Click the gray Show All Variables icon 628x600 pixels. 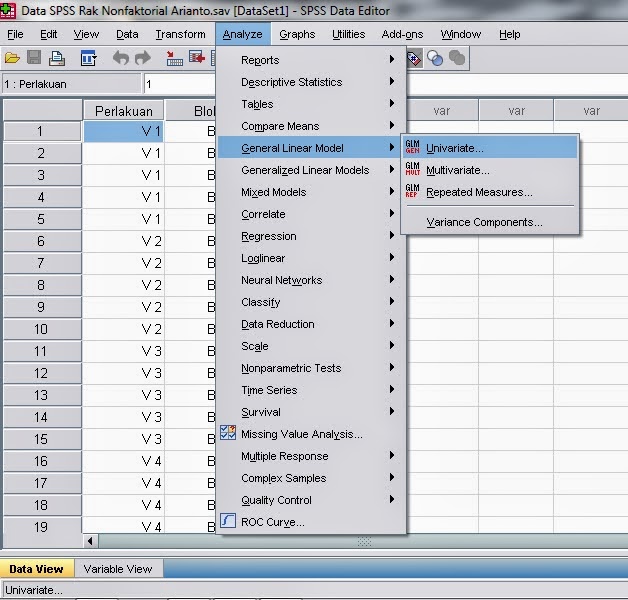click(x=457, y=58)
